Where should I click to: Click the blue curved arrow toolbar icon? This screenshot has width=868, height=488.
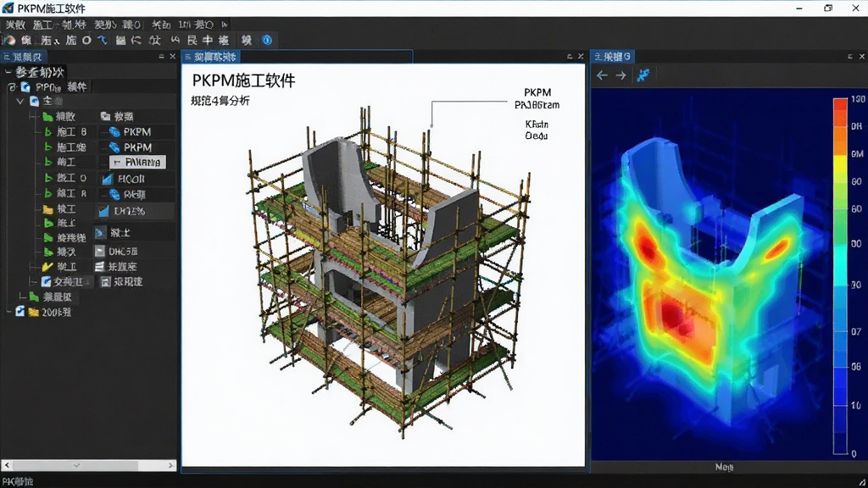coord(103,41)
